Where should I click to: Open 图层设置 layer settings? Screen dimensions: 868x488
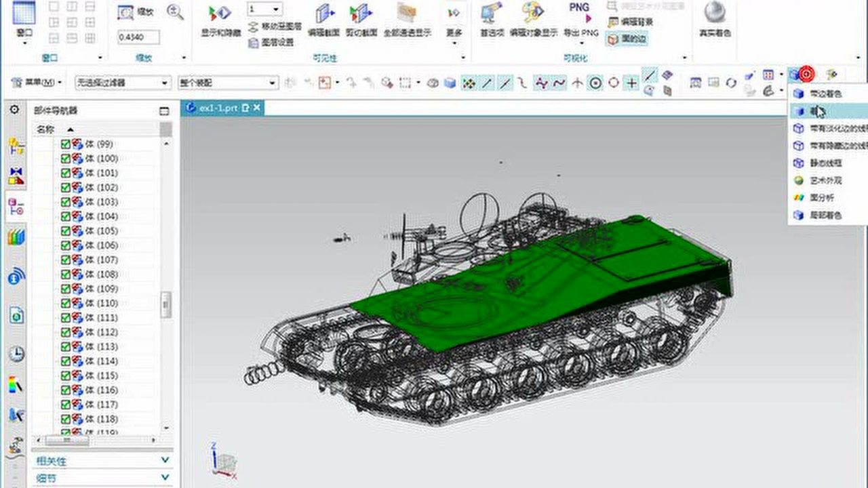click(x=271, y=41)
